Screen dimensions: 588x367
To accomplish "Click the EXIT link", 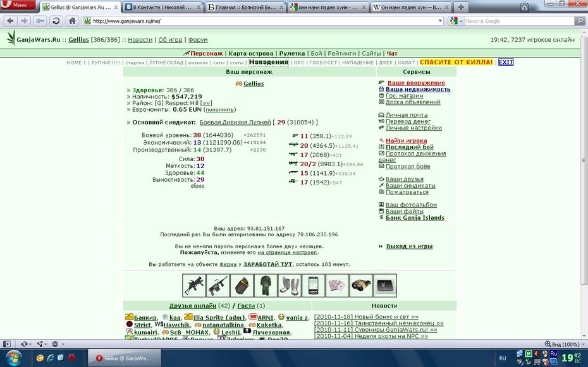I will click(506, 62).
